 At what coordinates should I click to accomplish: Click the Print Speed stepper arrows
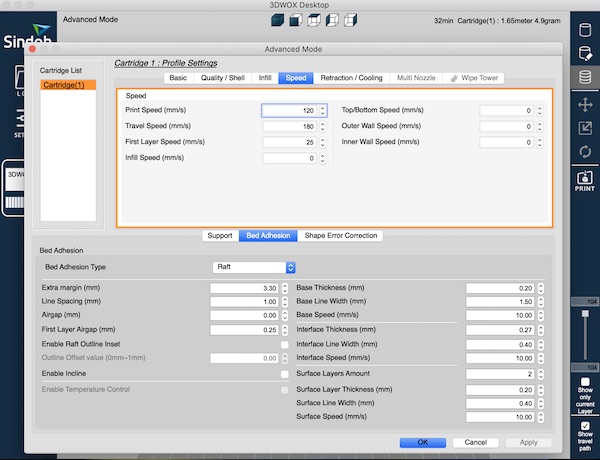pyautogui.click(x=323, y=111)
